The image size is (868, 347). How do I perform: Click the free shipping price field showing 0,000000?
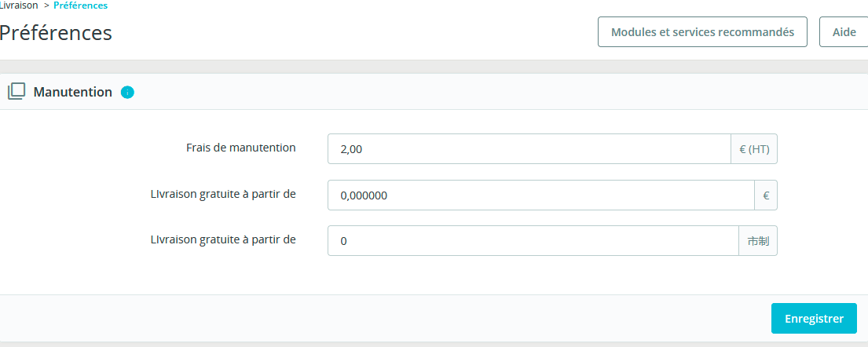(x=541, y=195)
